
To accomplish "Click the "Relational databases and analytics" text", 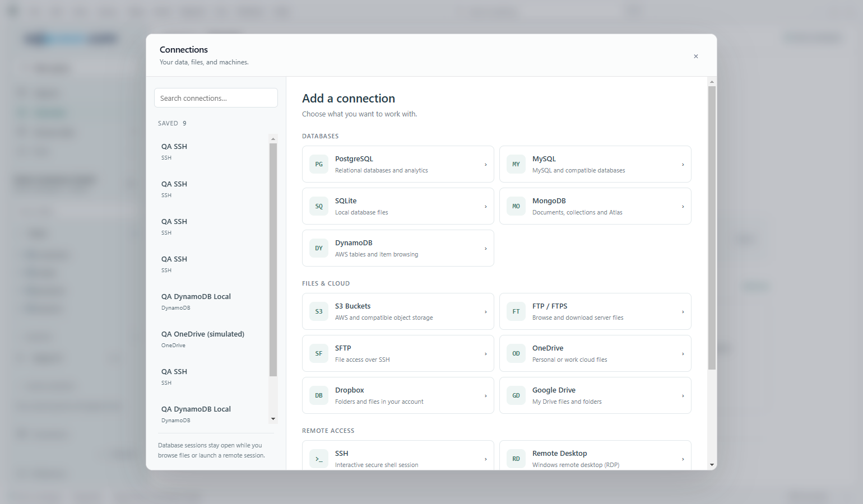I will point(382,170).
